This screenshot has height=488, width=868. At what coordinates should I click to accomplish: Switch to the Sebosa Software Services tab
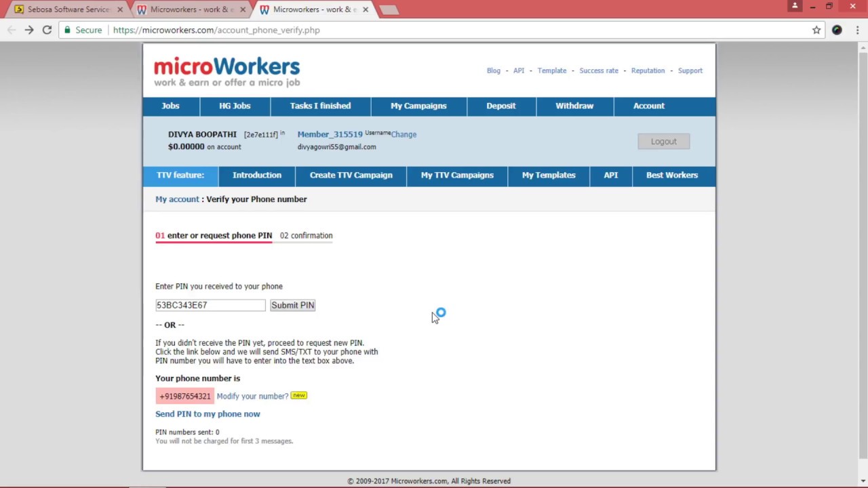coord(68,9)
